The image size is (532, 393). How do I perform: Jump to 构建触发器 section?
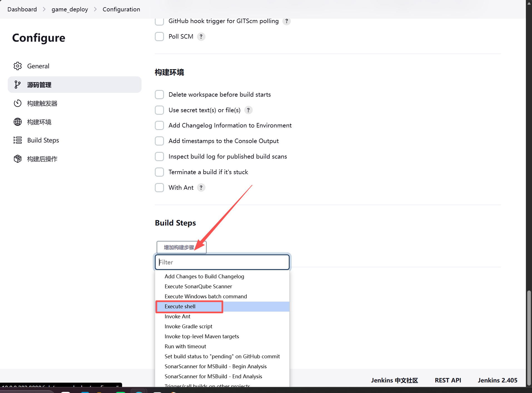click(74, 103)
